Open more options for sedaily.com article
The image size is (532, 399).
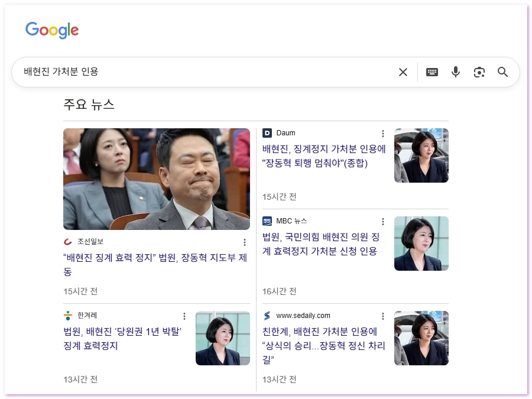382,316
